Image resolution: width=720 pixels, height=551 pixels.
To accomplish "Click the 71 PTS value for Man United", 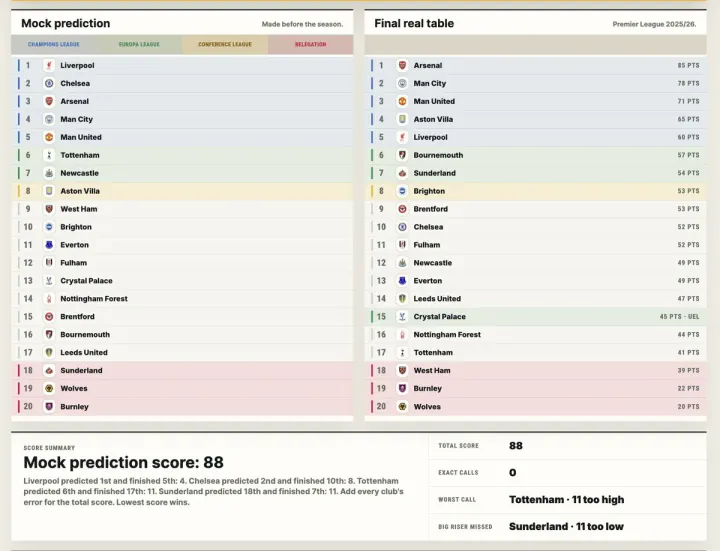I will pyautogui.click(x=688, y=101).
